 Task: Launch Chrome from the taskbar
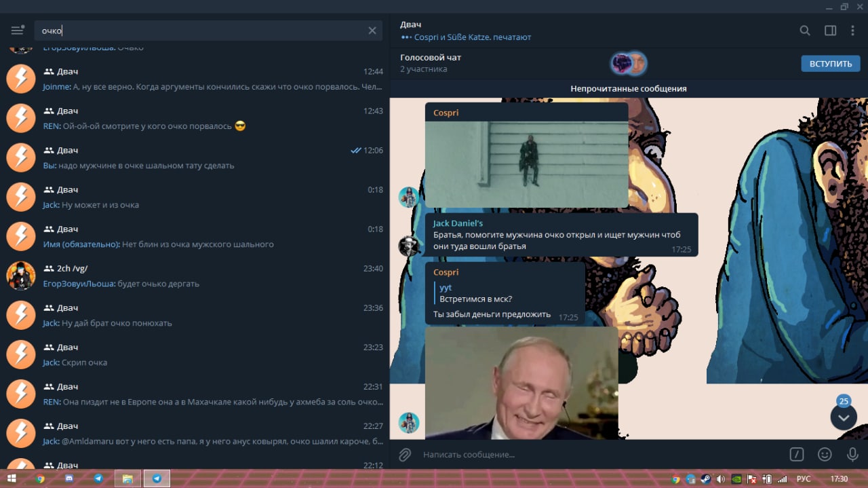[x=40, y=478]
